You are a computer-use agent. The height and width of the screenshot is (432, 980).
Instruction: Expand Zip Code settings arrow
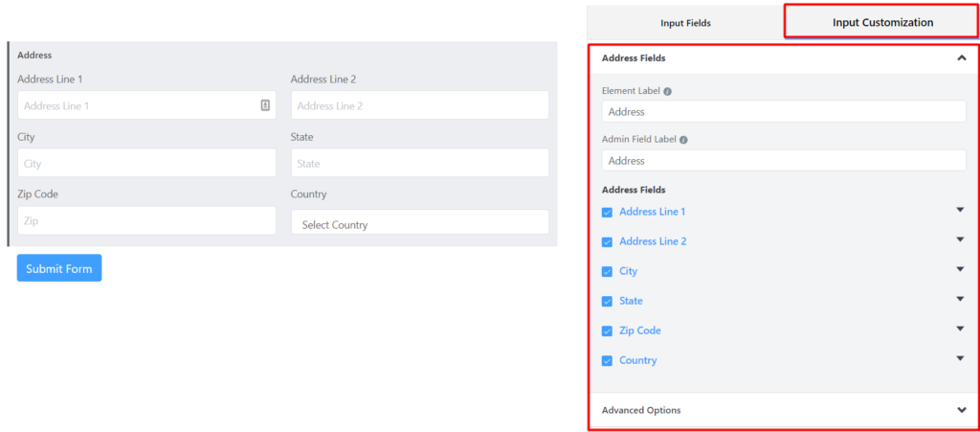pos(961,329)
